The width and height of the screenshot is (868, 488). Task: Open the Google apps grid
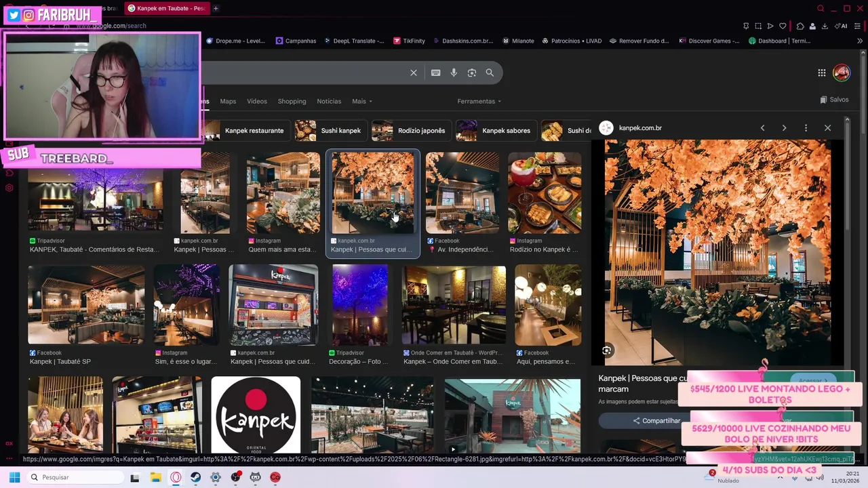click(x=821, y=73)
